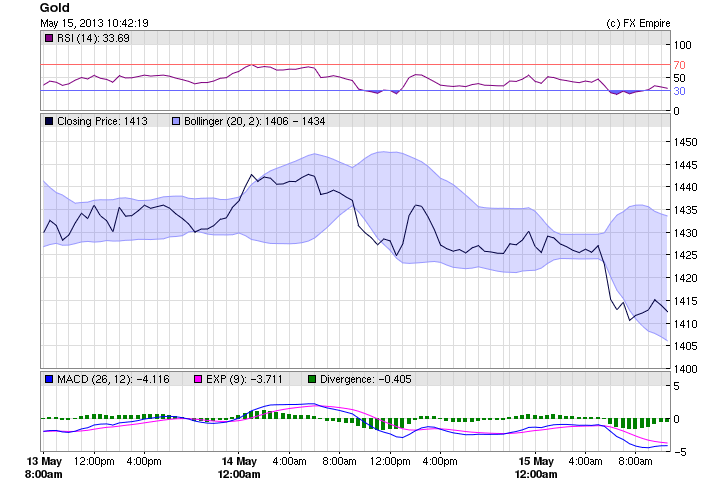Click the '4:00pm' time label following 13 May
710x487 pixels.
click(x=144, y=461)
